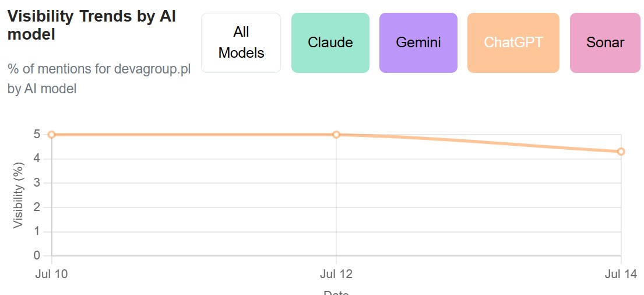The width and height of the screenshot is (644, 295).
Task: Click the 5 tick on the visibility axis
Action: click(37, 134)
